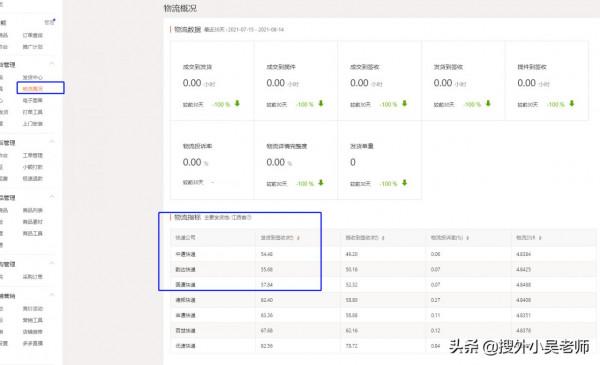Go to 营销活动 page
This screenshot has height=365, width=600.
(33, 308)
